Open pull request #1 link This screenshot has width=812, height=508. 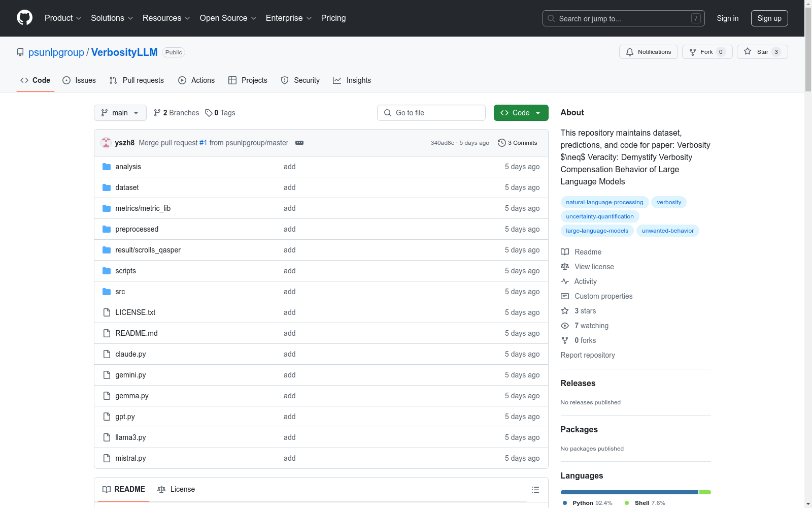203,143
